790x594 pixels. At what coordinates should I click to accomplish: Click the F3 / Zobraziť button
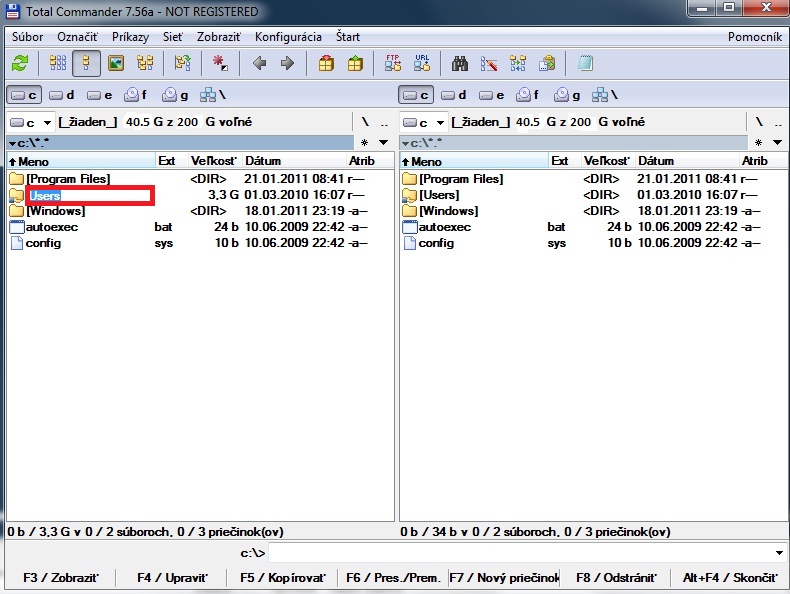point(60,578)
